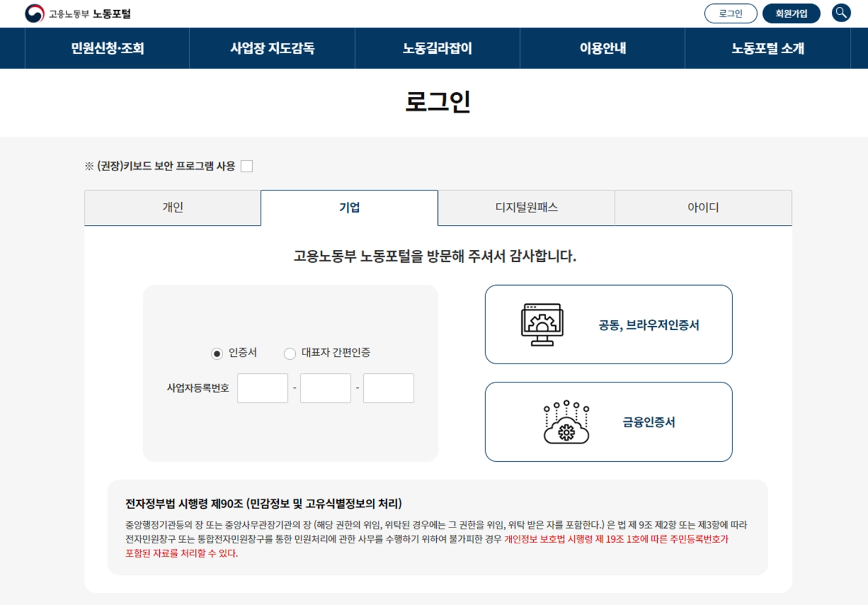Click the 회원가입 button
This screenshot has height=605, width=868.
[x=792, y=14]
